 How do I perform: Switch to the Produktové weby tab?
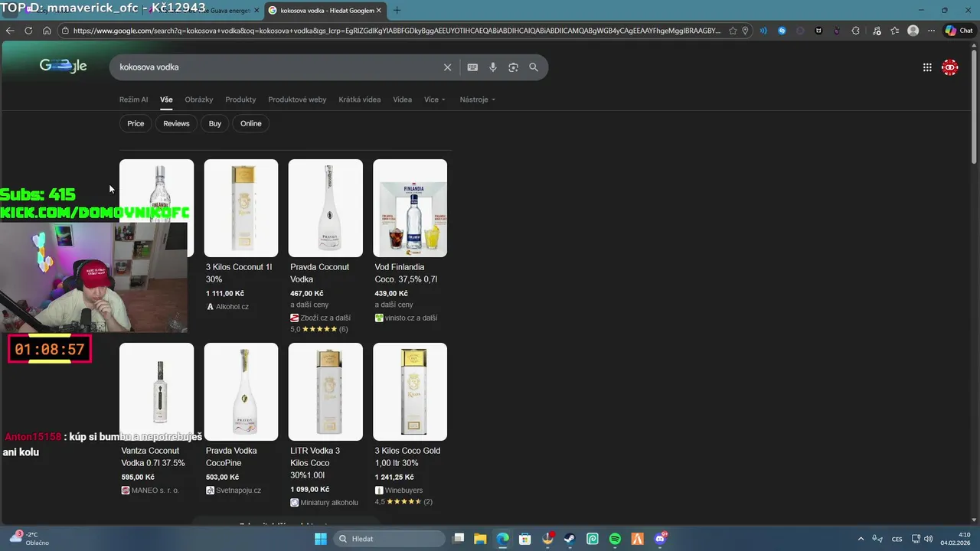tap(297, 99)
